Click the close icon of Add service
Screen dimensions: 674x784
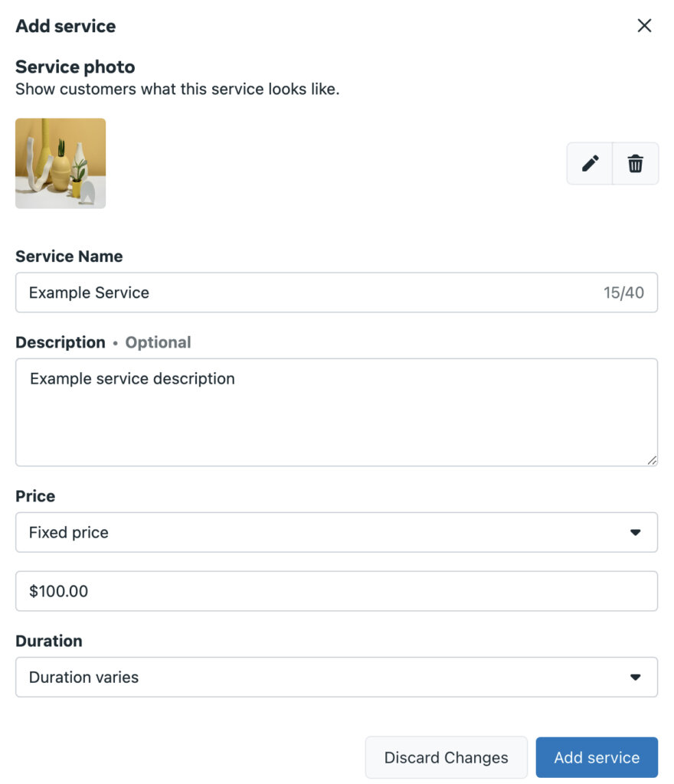click(x=644, y=25)
